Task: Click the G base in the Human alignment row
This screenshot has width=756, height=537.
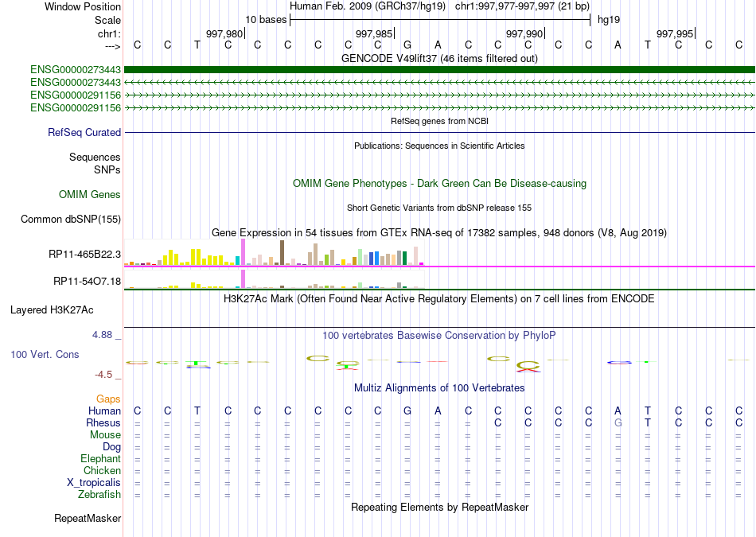Action: click(407, 411)
